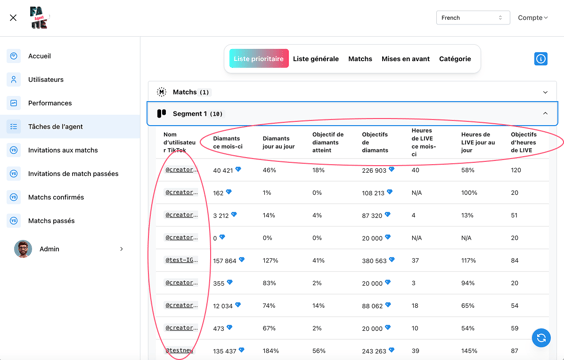
Task: Click the blue info icon button
Action: pyautogui.click(x=541, y=59)
